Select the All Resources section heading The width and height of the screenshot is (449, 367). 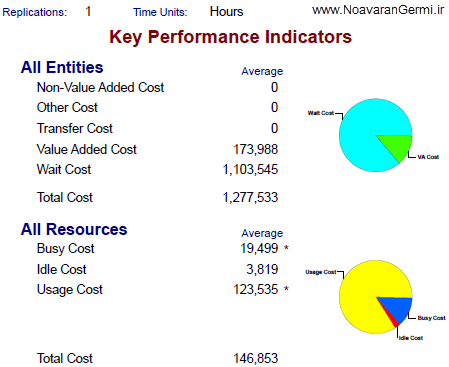74,229
